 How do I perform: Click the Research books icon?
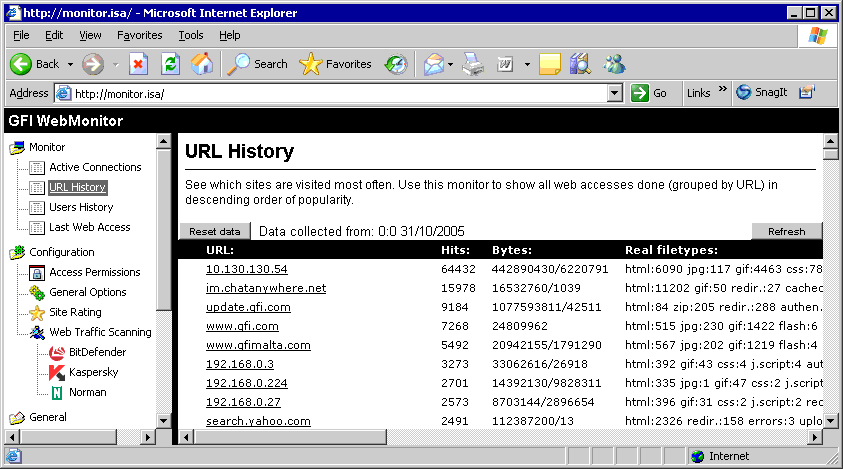tap(580, 64)
